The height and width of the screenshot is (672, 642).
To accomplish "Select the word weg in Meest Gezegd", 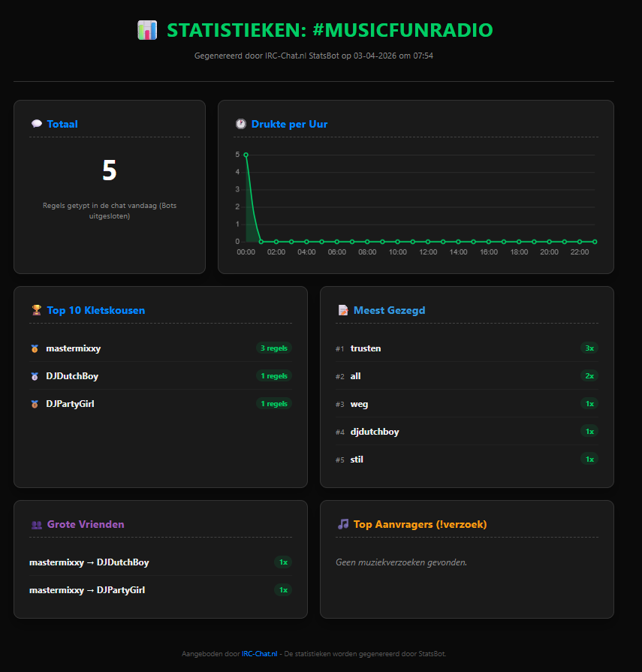I will click(359, 404).
